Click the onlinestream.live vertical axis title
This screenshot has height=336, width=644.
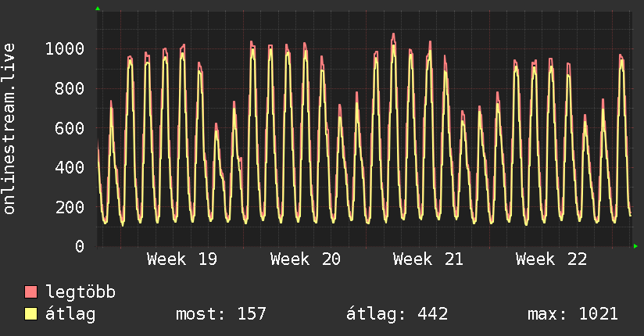pyautogui.click(x=9, y=129)
